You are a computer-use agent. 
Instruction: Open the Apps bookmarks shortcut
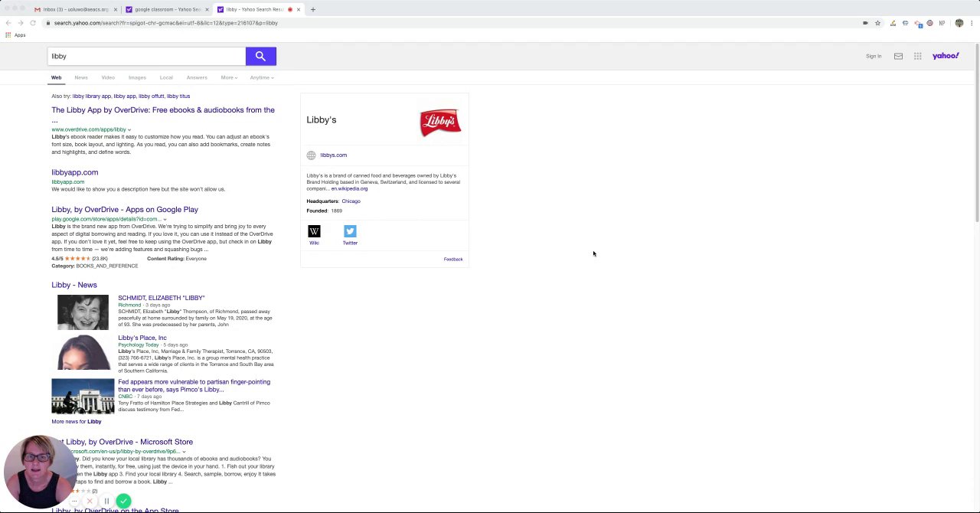tap(15, 35)
